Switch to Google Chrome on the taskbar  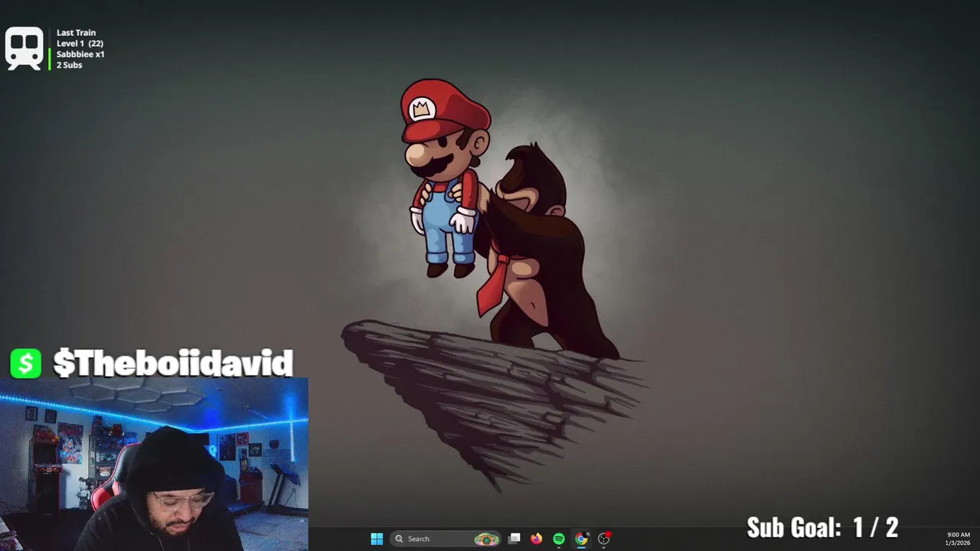[581, 539]
